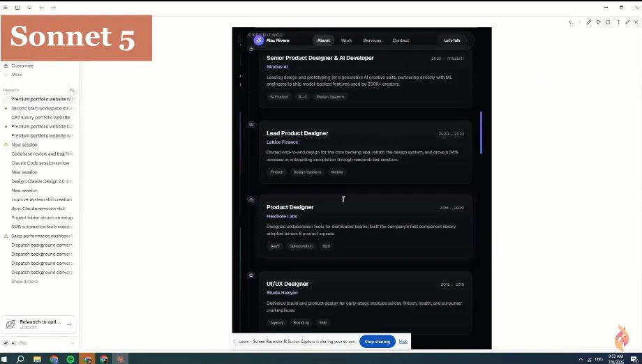Show hidden system tray icons

580,360
